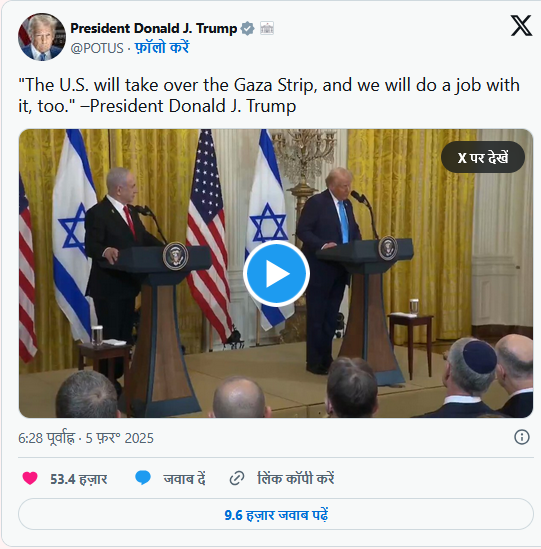Click the tweet text about the Gaza Strip
The width and height of the screenshot is (541, 549).
(x=269, y=95)
